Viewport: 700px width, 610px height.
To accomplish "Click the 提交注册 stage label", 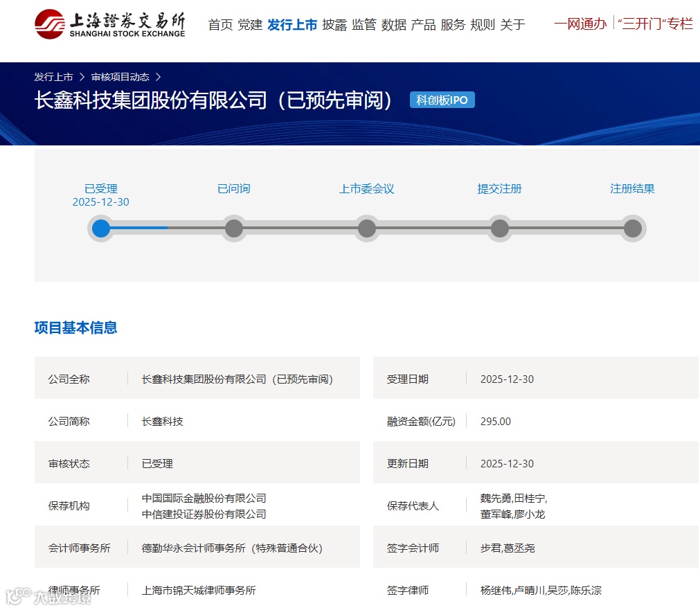I will click(x=499, y=188).
